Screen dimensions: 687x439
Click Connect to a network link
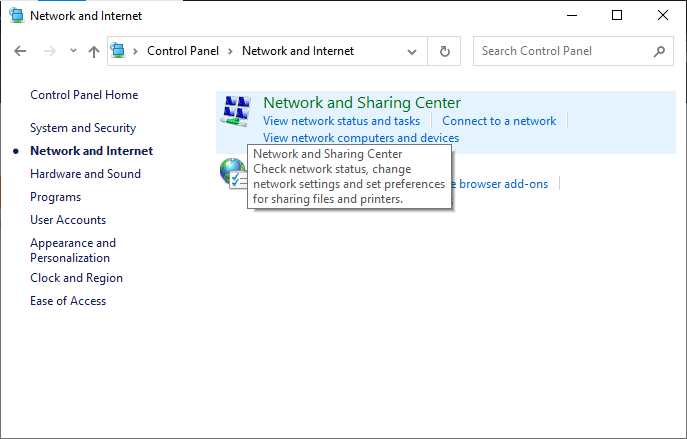coord(499,121)
